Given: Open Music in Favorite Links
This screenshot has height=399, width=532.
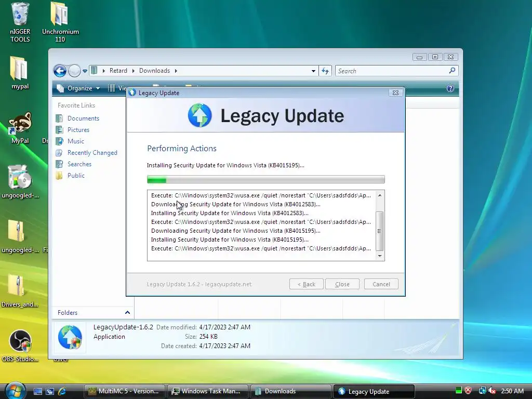Looking at the screenshot, I should click(76, 141).
